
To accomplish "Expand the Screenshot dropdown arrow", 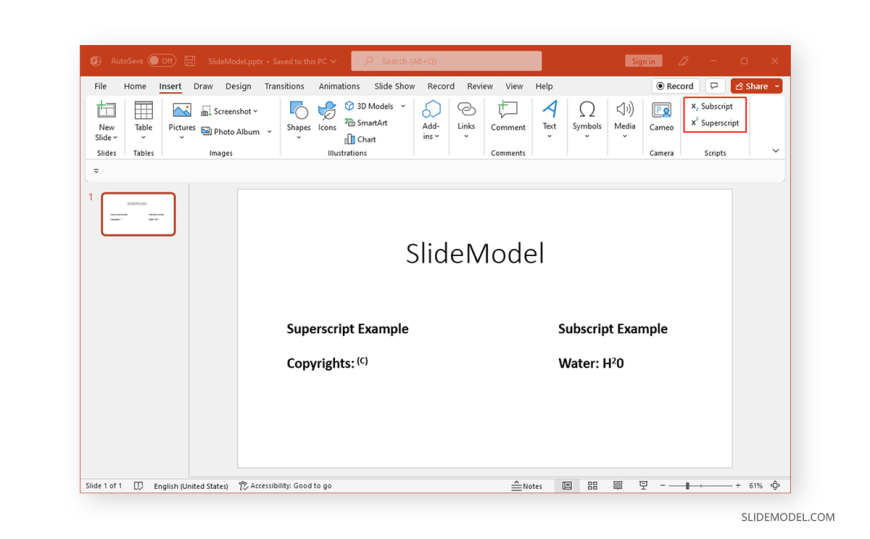I will click(x=255, y=112).
